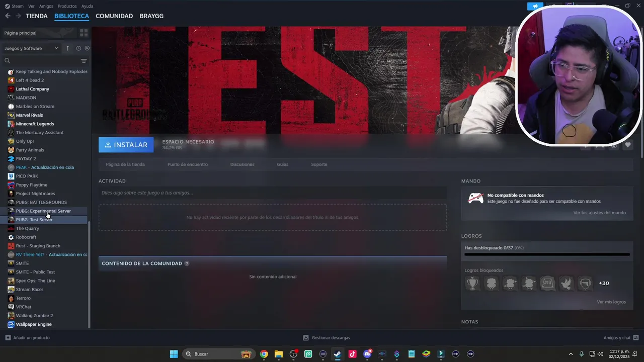The image size is (644, 362).
Task: Click the microphone icon in system tray
Action: click(x=582, y=354)
